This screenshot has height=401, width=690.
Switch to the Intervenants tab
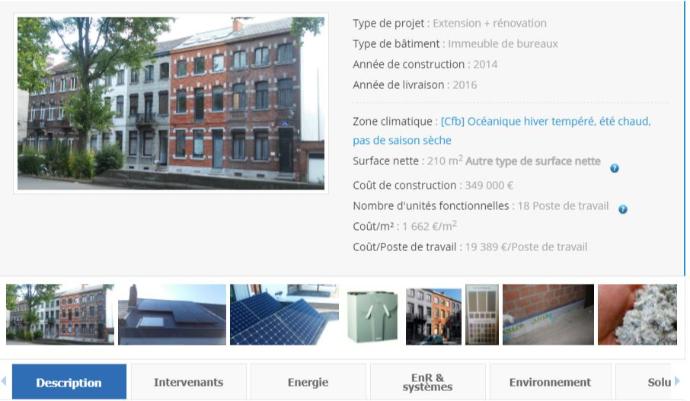pos(188,382)
